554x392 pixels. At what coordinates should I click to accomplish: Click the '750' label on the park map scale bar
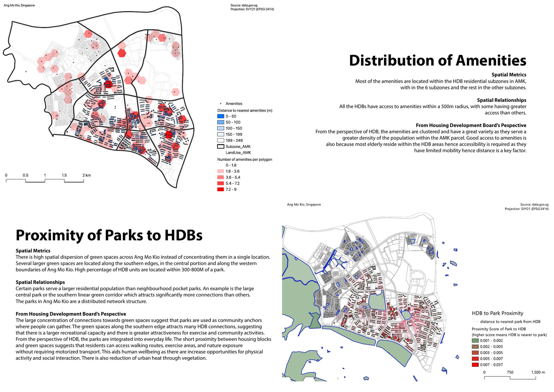(510, 372)
